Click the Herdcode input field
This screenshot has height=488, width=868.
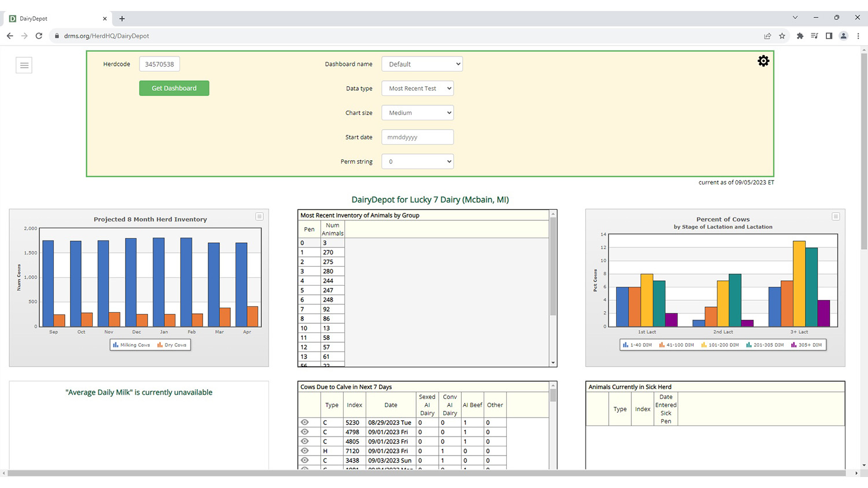160,64
